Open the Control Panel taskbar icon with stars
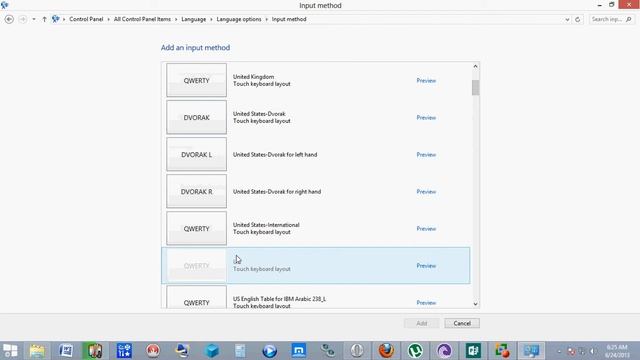 pyautogui.click(x=124, y=351)
